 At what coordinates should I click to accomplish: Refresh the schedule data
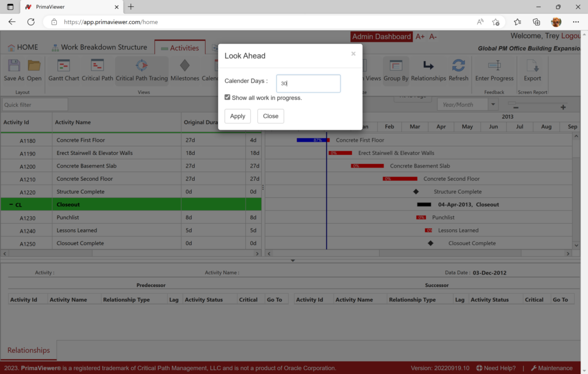click(458, 66)
